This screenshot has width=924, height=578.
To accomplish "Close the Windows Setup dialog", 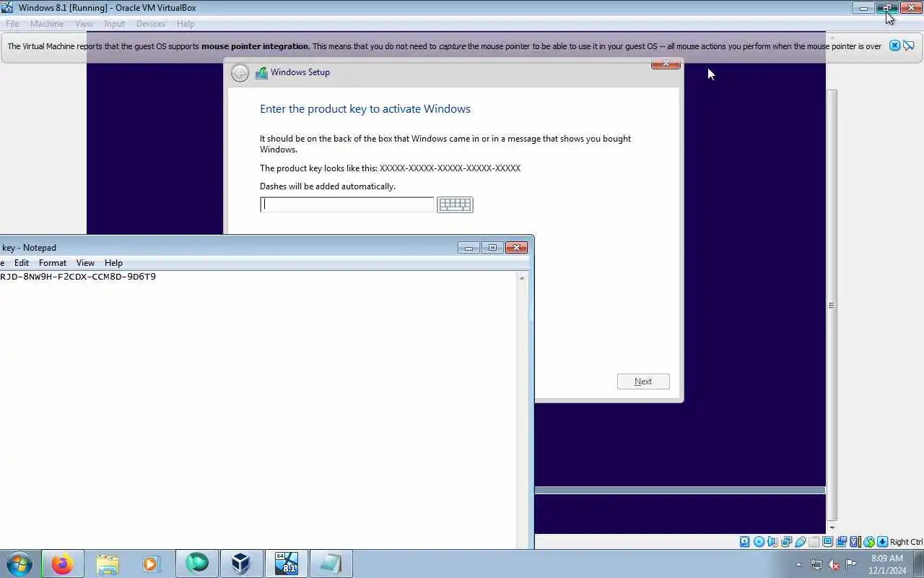I will click(x=666, y=65).
